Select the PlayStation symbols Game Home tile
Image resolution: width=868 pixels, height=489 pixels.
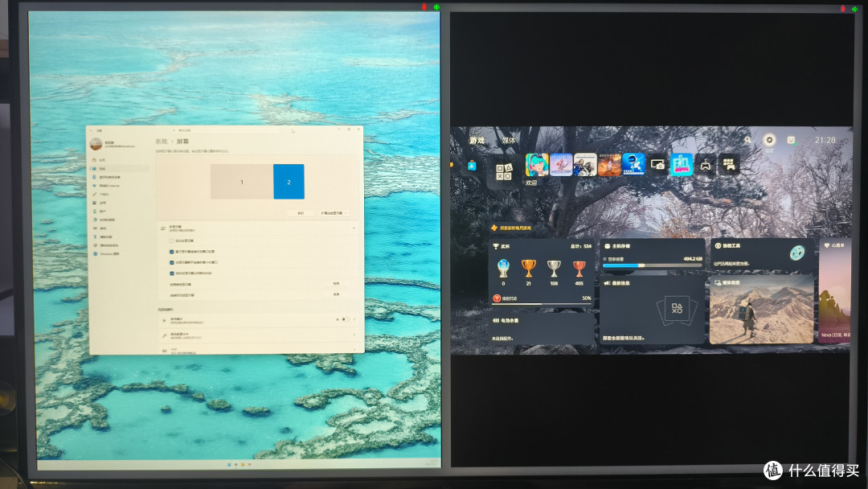pos(503,171)
